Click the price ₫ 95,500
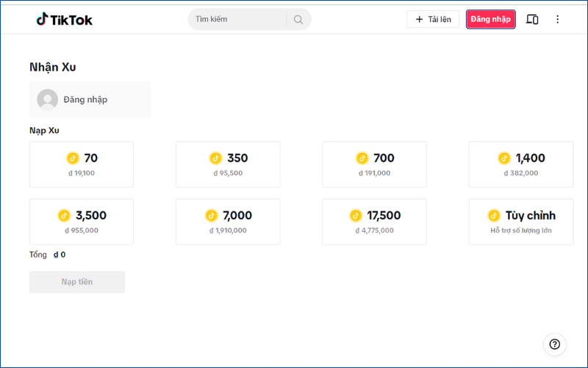The image size is (588, 368). click(x=228, y=173)
